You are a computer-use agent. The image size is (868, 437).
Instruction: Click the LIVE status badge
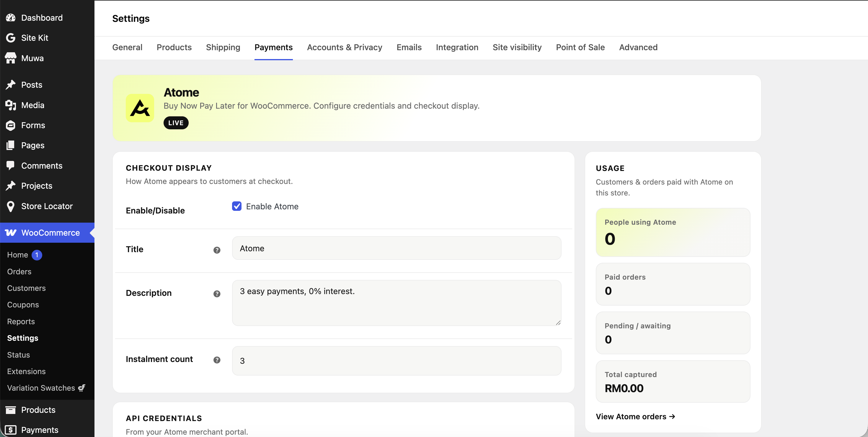pyautogui.click(x=176, y=123)
